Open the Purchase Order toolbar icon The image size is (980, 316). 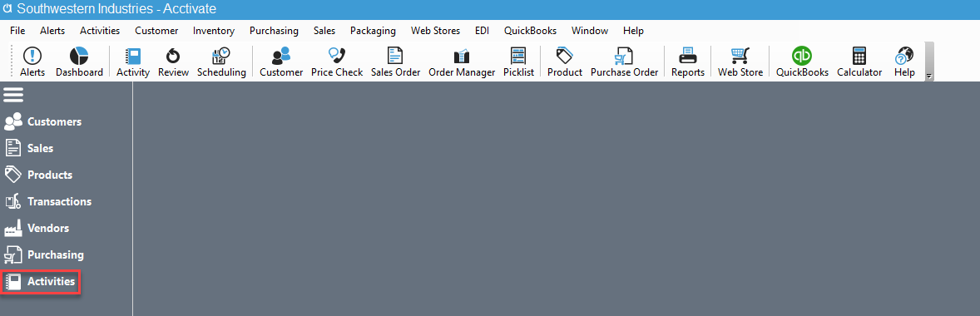pos(625,62)
